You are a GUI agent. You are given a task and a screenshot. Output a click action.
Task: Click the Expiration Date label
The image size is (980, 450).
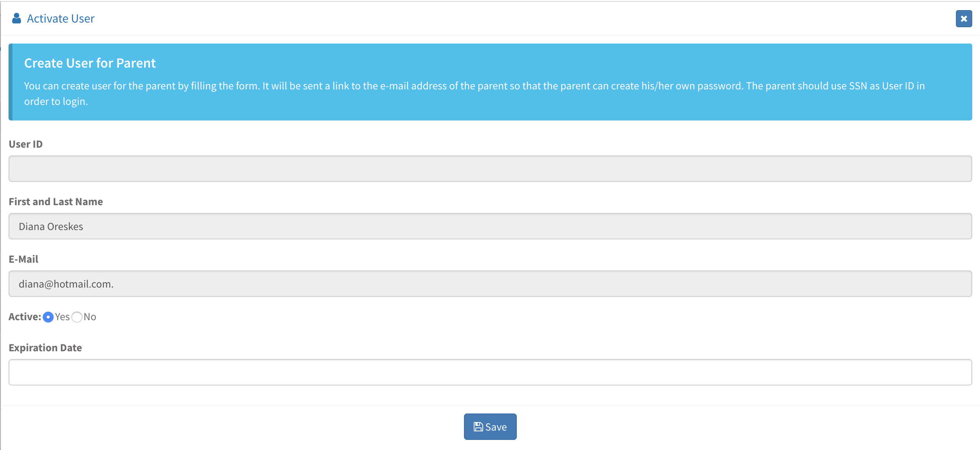(x=45, y=348)
